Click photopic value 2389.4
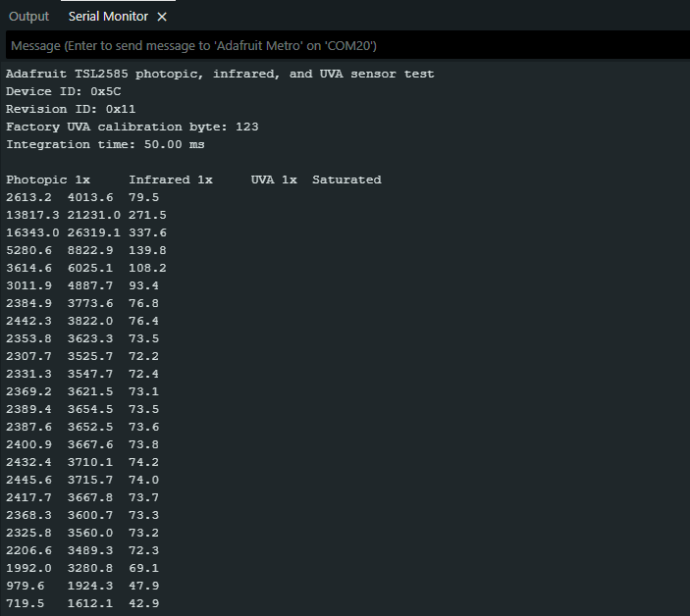Image resolution: width=690 pixels, height=616 pixels. point(28,409)
